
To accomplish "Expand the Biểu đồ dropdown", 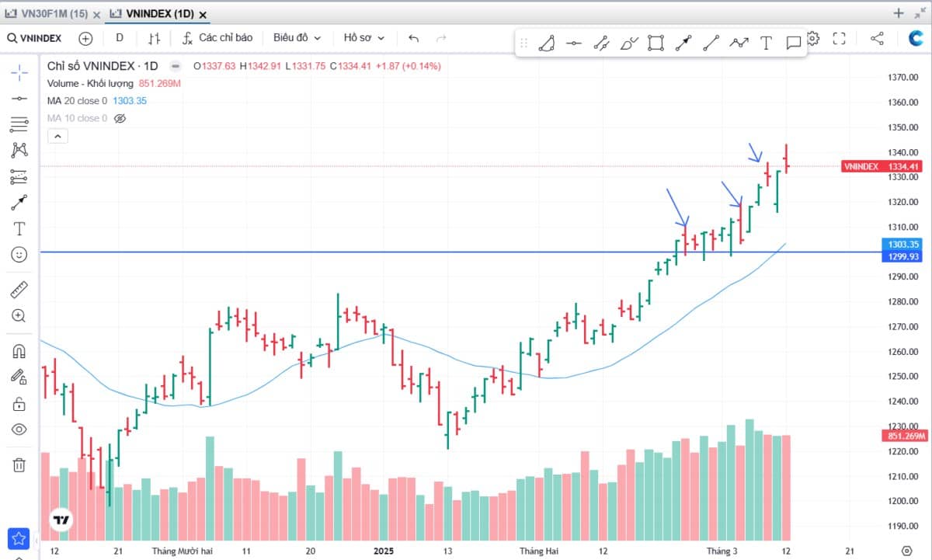I will coord(297,38).
